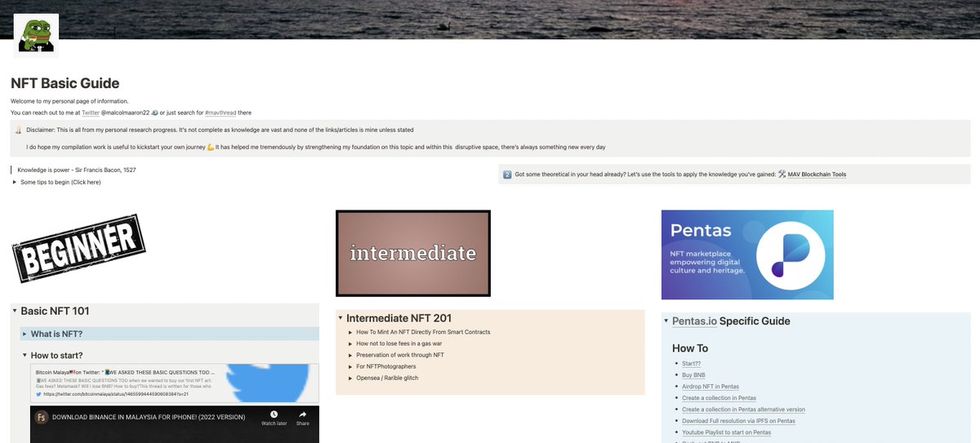Open 'Youtube Playlist to start on Pentas'
Viewport: 980px width, 443px height.
(726, 432)
